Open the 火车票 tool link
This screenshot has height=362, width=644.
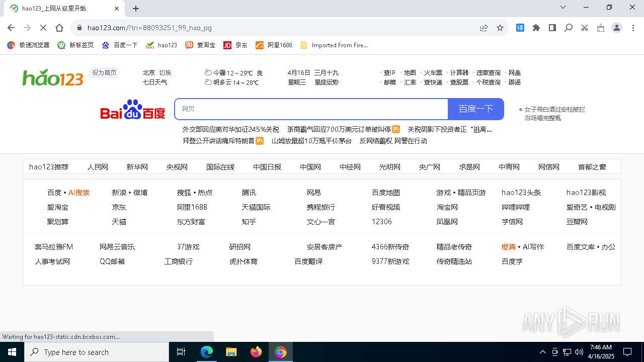[x=433, y=73]
